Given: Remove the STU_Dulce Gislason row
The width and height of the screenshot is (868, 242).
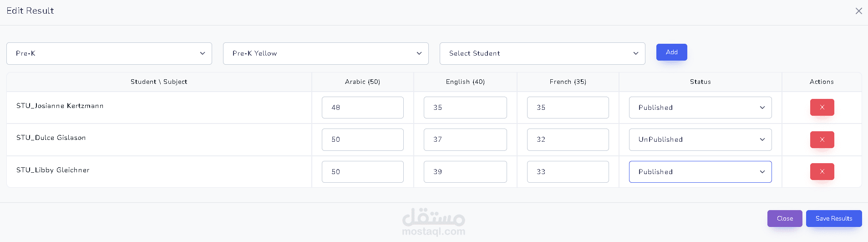Looking at the screenshot, I should (x=822, y=139).
